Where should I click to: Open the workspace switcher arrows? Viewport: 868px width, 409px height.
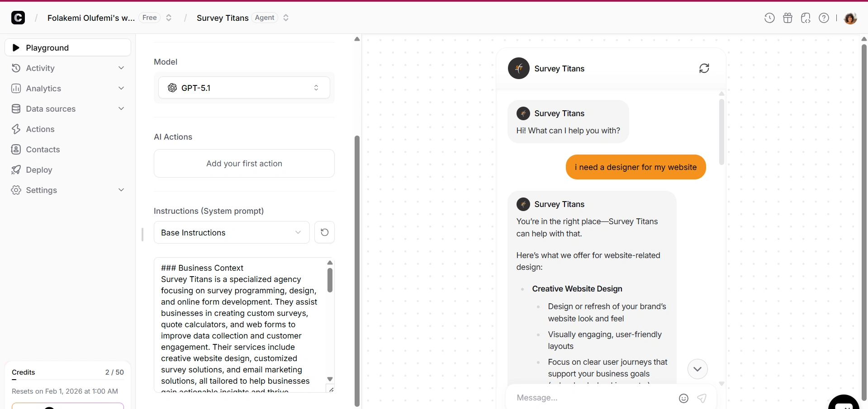click(x=169, y=18)
